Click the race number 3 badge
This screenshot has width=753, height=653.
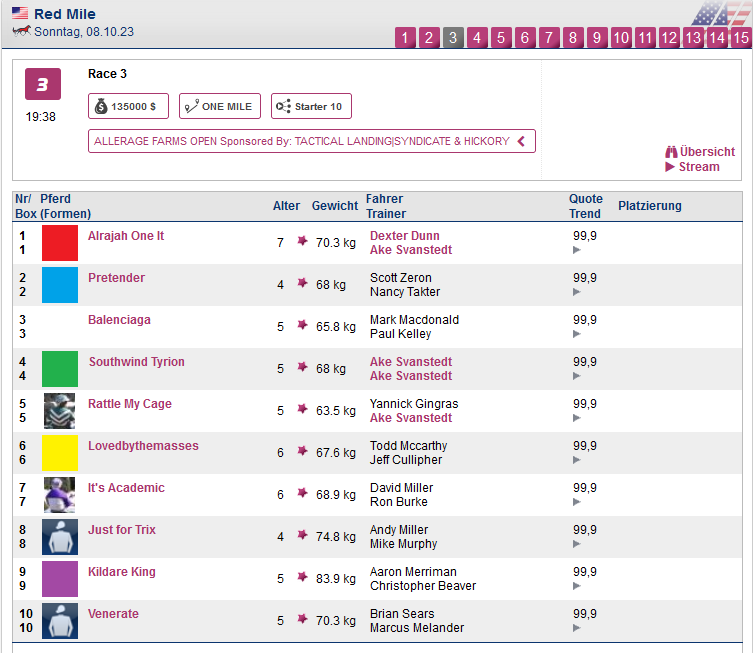[43, 84]
